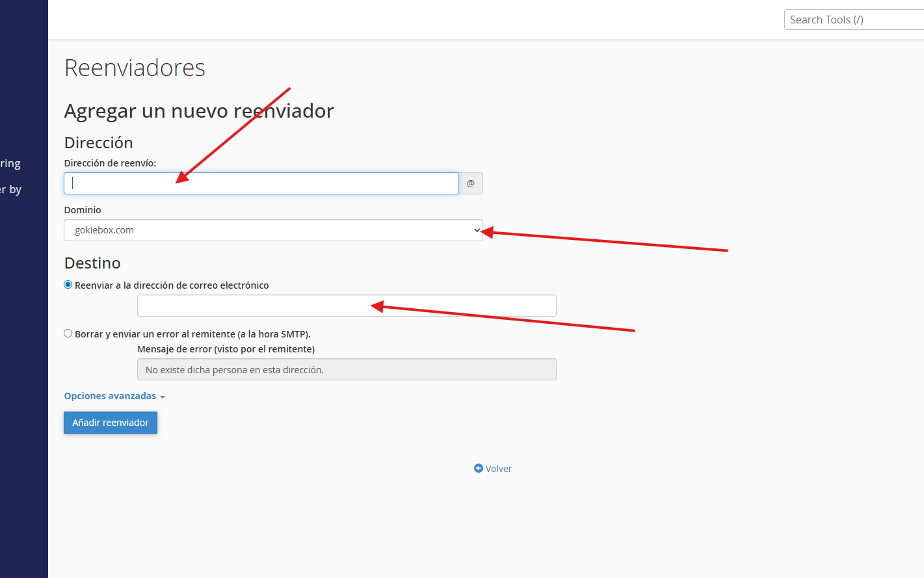Click the @ symbol next to address field

(x=471, y=183)
